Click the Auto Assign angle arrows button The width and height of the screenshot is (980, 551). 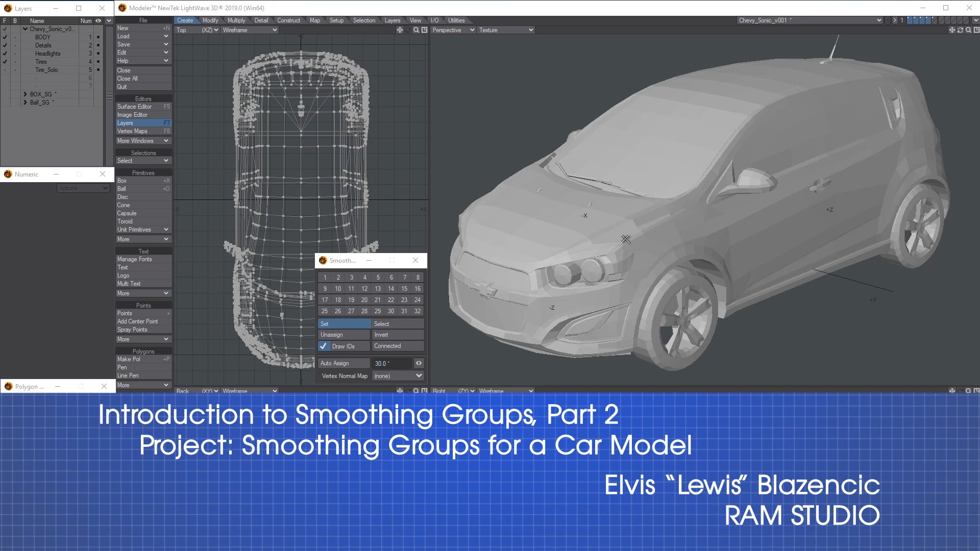click(x=419, y=363)
